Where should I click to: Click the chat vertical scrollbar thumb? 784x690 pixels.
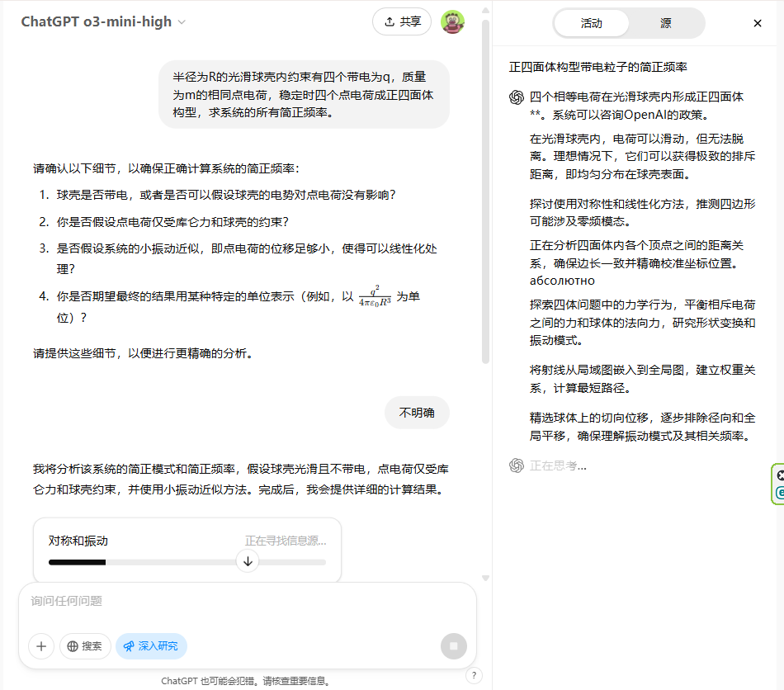(x=485, y=191)
